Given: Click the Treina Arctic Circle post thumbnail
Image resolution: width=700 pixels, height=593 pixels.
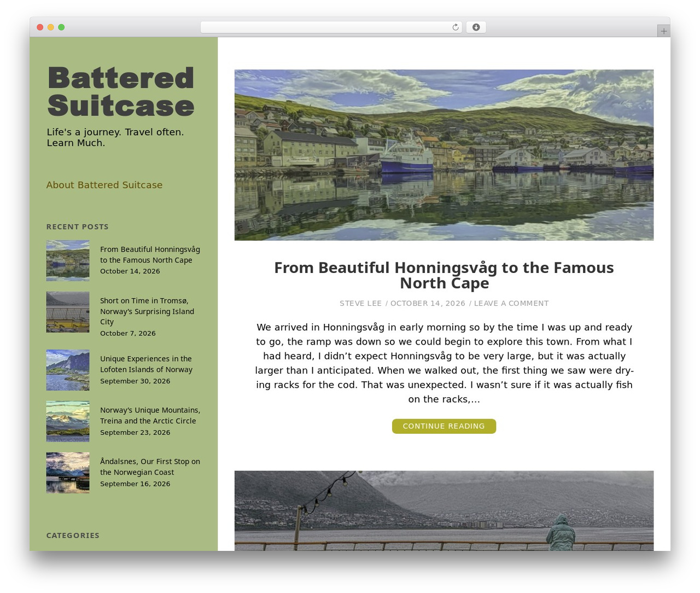Looking at the screenshot, I should coord(68,421).
